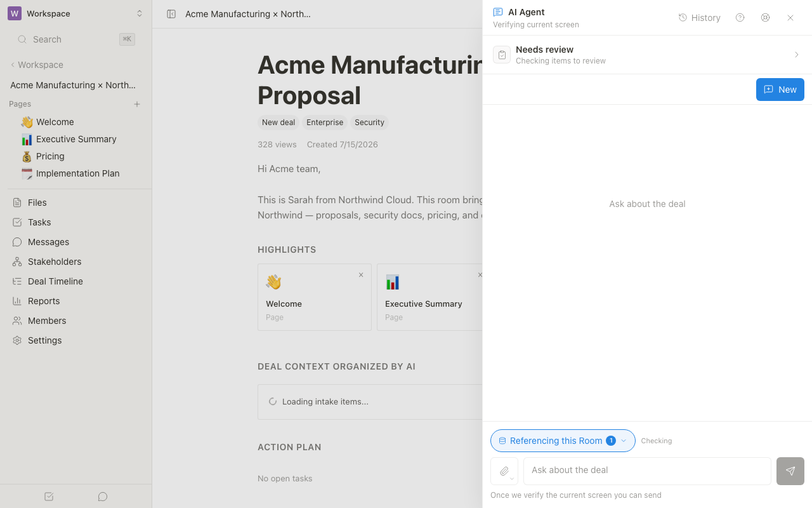Click the Search field in sidebar
Image resolution: width=812 pixels, height=508 pixels.
[x=75, y=39]
